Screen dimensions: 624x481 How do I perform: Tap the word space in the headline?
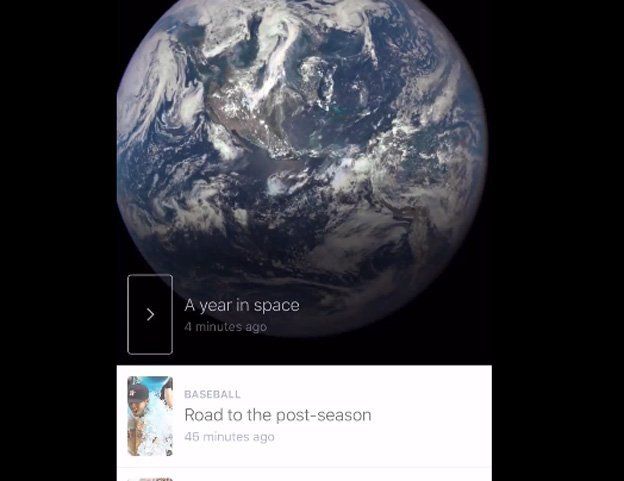pos(277,306)
